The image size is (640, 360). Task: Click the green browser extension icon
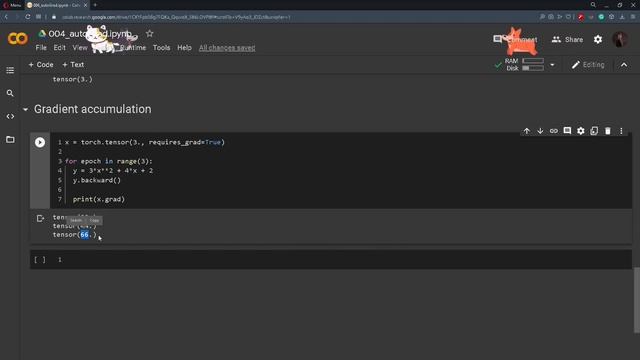(601, 17)
